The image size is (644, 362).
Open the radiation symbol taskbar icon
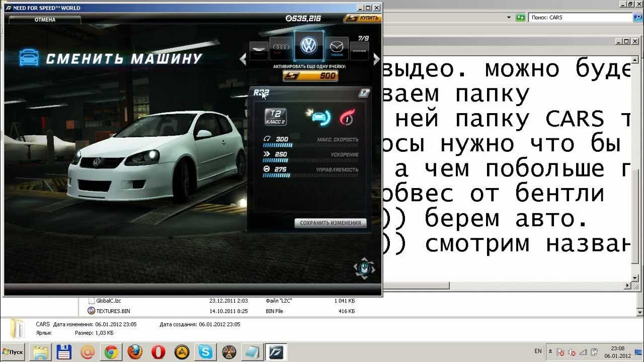point(229,352)
